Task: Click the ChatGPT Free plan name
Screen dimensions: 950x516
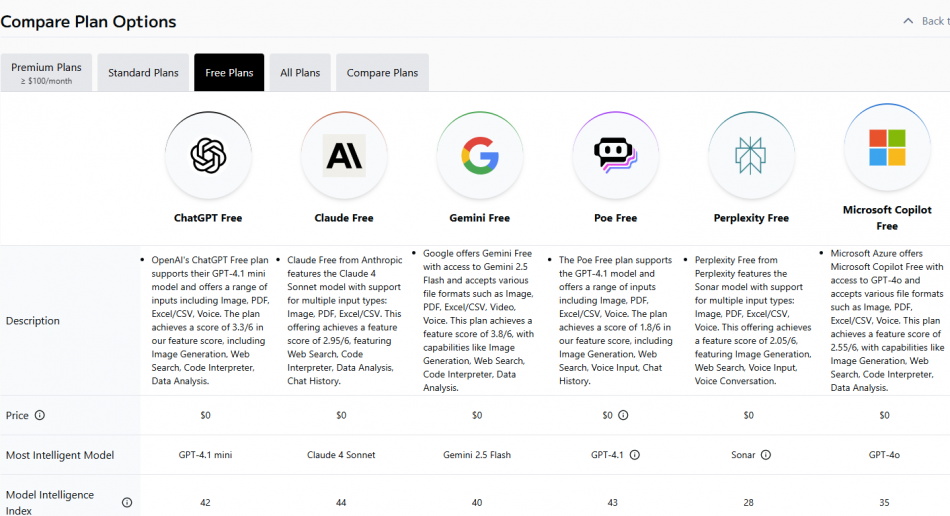Action: point(208,218)
